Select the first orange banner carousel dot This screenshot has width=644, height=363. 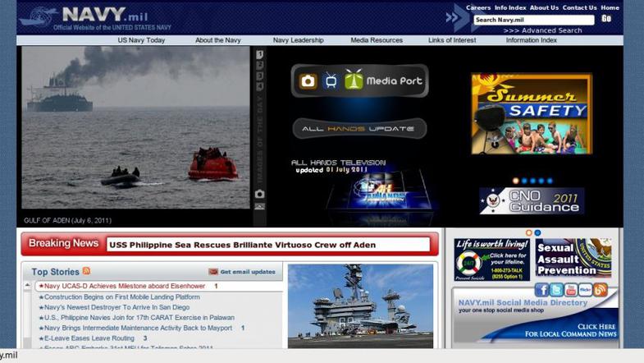tap(516, 181)
